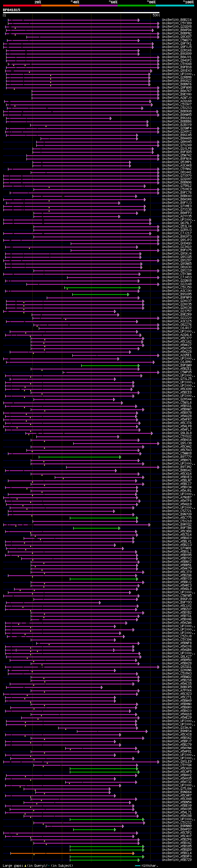Select hit label UniRef100_Q2R1K6
Viewport: 197px width, 868px height.
tap(177, 50)
